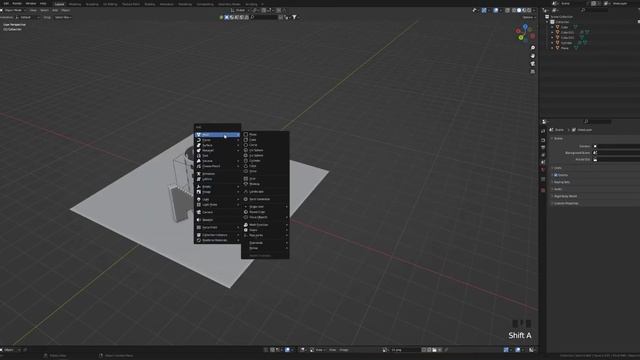Add a Cylinder mesh
The height and width of the screenshot is (360, 640).
coord(265,161)
